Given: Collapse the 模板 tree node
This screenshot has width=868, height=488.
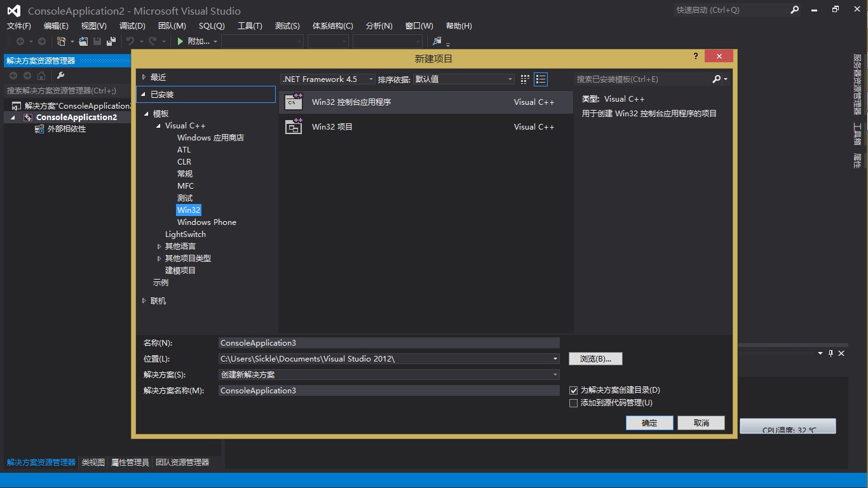Looking at the screenshot, I should pos(147,114).
